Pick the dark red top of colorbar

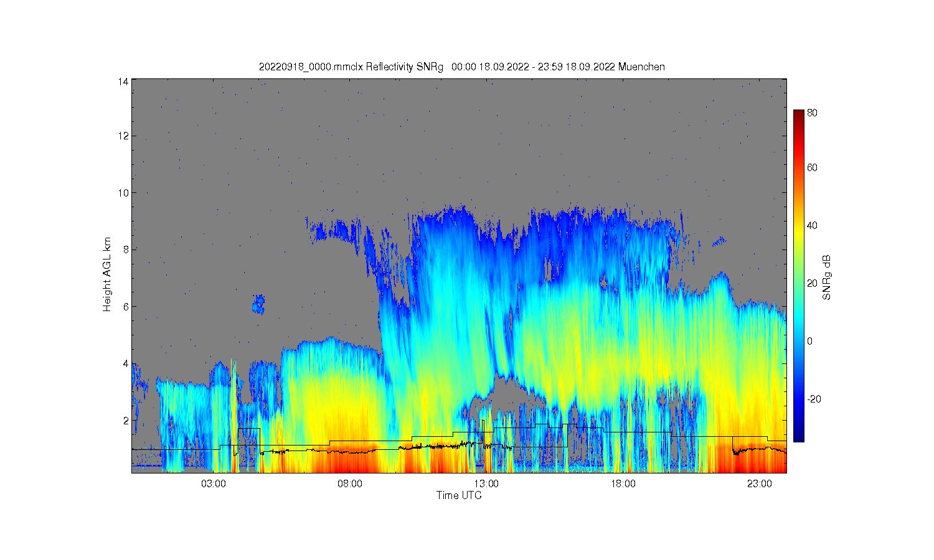click(x=799, y=113)
